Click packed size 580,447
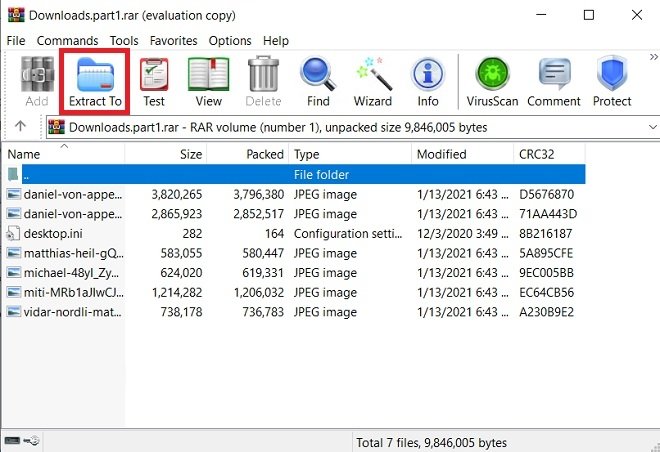Viewport: 660px width, 452px height. pyautogui.click(x=263, y=253)
